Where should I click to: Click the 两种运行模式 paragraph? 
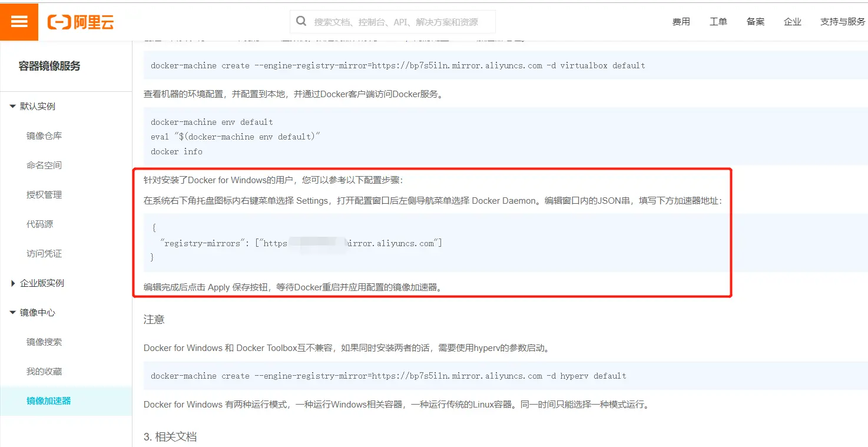click(397, 405)
